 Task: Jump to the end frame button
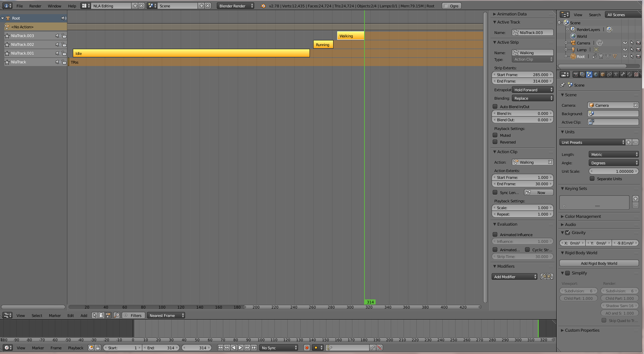pyautogui.click(x=254, y=348)
